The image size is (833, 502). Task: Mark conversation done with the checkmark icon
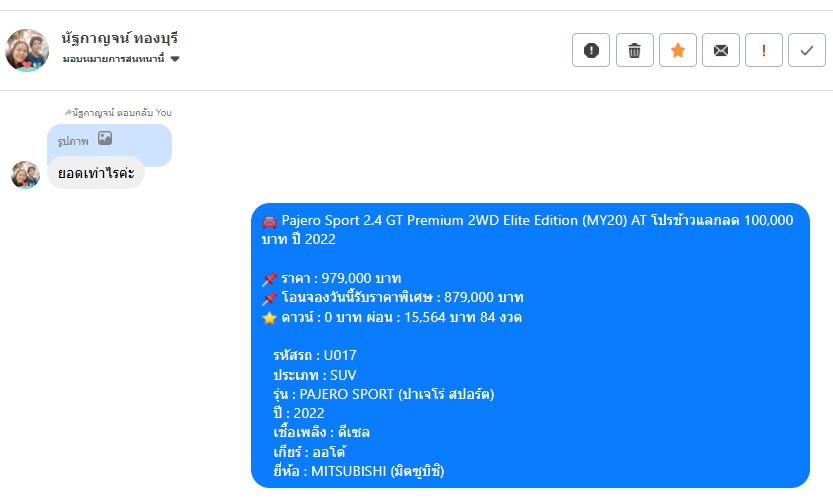coord(806,50)
